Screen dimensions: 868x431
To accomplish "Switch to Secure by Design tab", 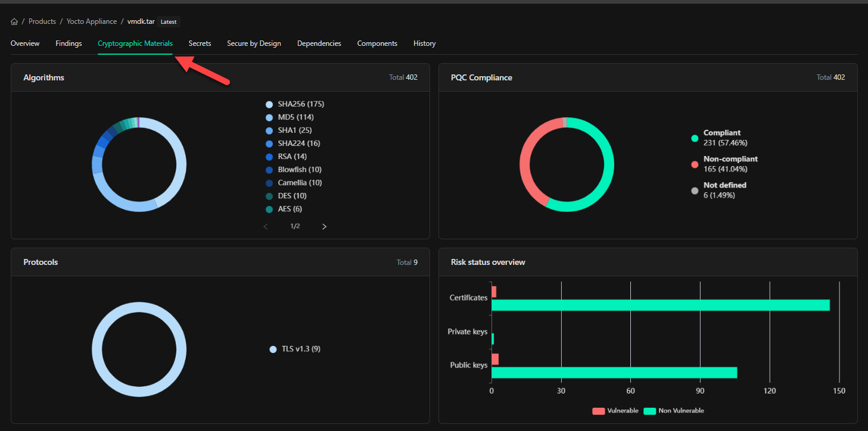I will (x=254, y=43).
